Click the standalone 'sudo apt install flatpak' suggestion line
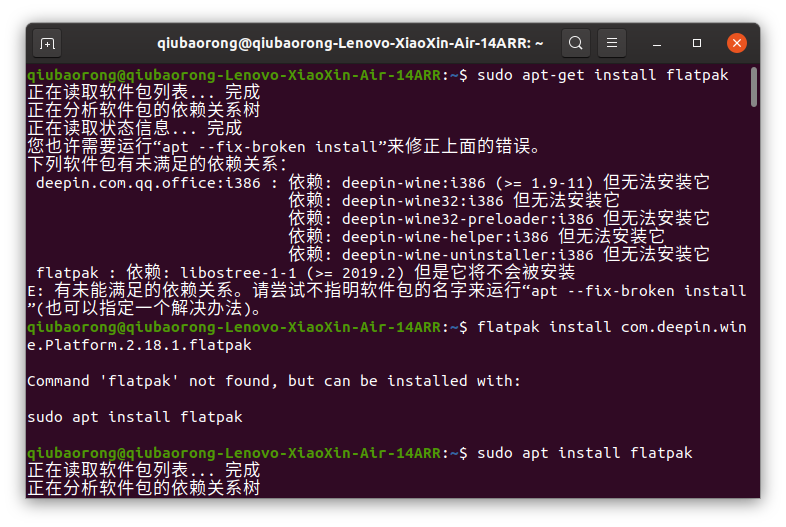 (x=135, y=417)
